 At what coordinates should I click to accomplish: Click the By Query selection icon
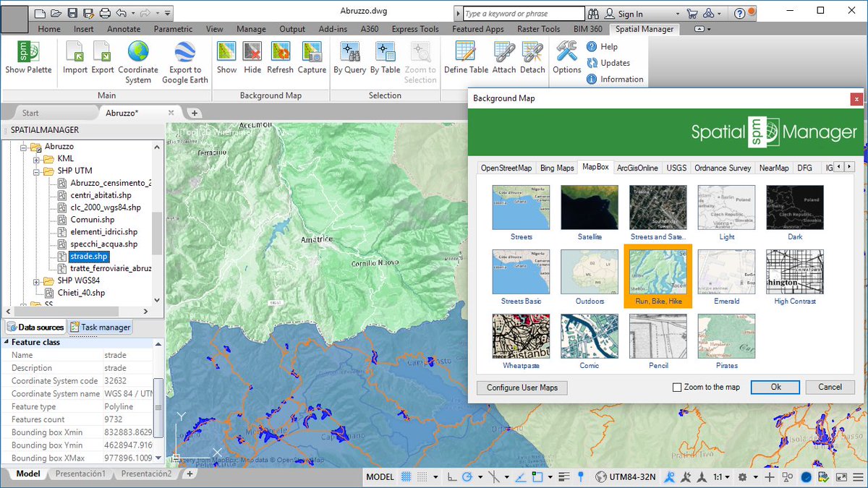click(x=350, y=53)
